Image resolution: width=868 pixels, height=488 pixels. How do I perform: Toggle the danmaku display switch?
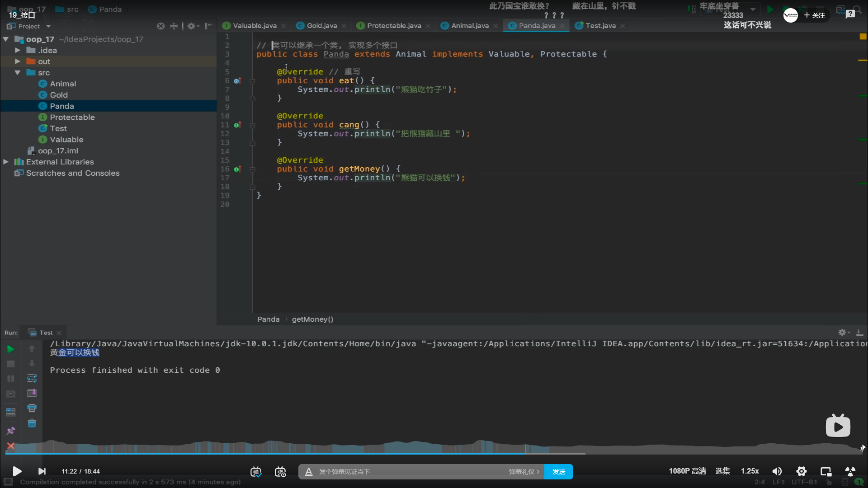[256, 472]
